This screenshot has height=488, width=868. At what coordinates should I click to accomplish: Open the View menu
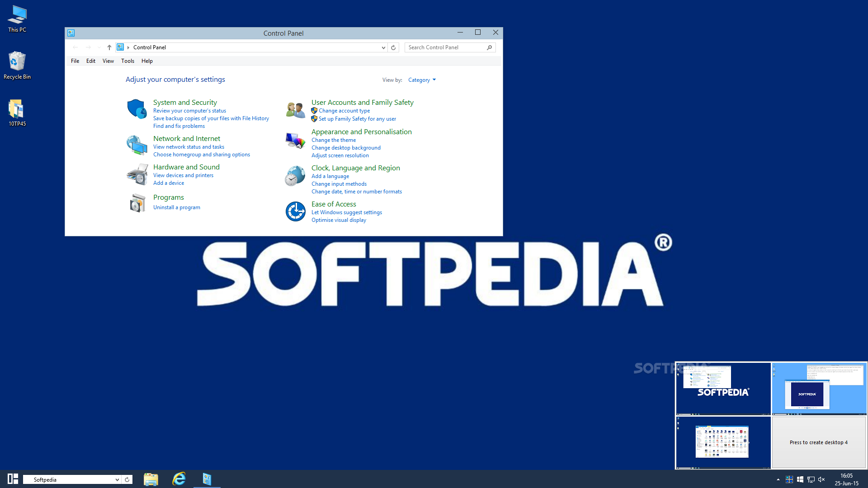[108, 61]
